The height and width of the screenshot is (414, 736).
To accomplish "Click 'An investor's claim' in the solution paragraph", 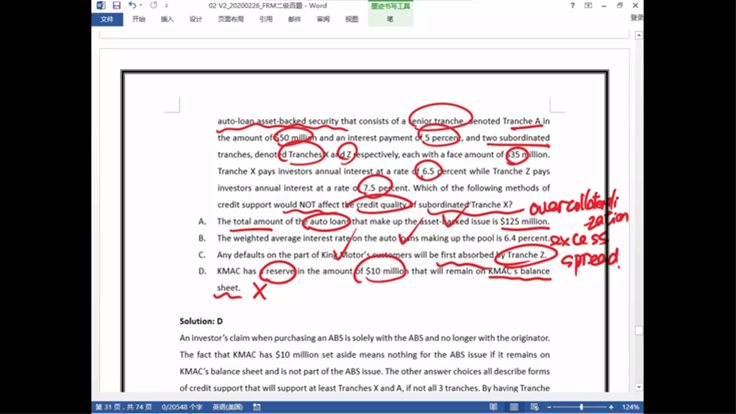I will (214, 338).
